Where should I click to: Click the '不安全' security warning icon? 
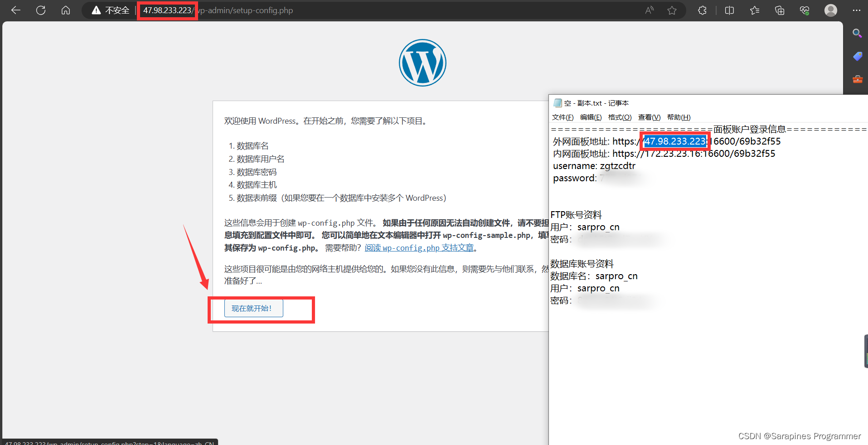(x=96, y=10)
